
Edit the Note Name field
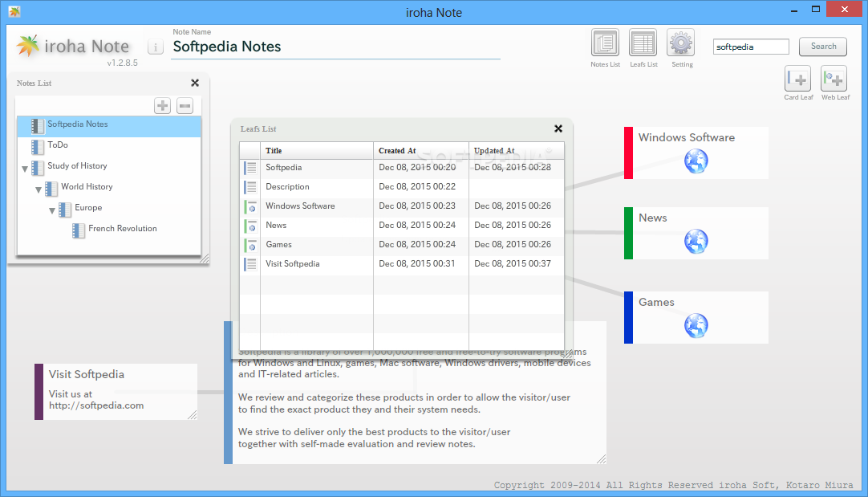[x=335, y=47]
